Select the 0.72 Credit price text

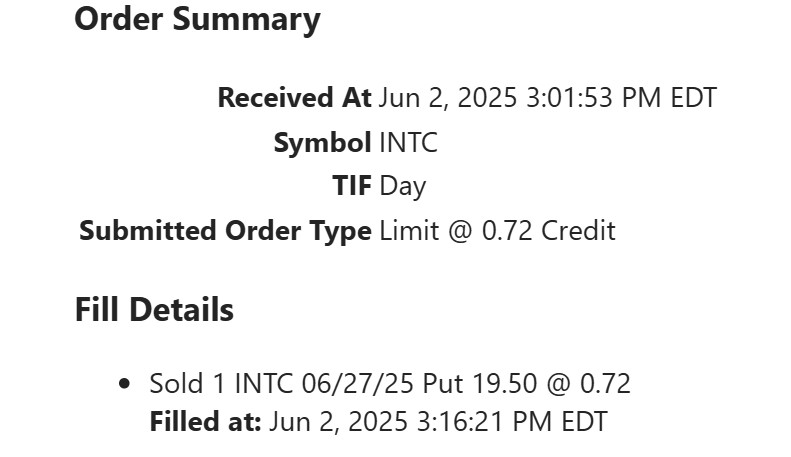[x=548, y=231]
